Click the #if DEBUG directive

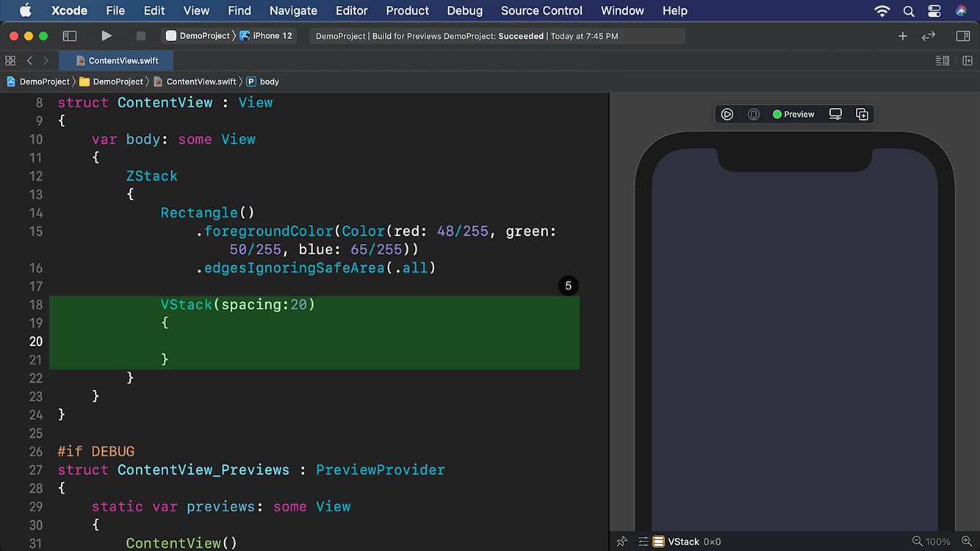[x=96, y=451]
